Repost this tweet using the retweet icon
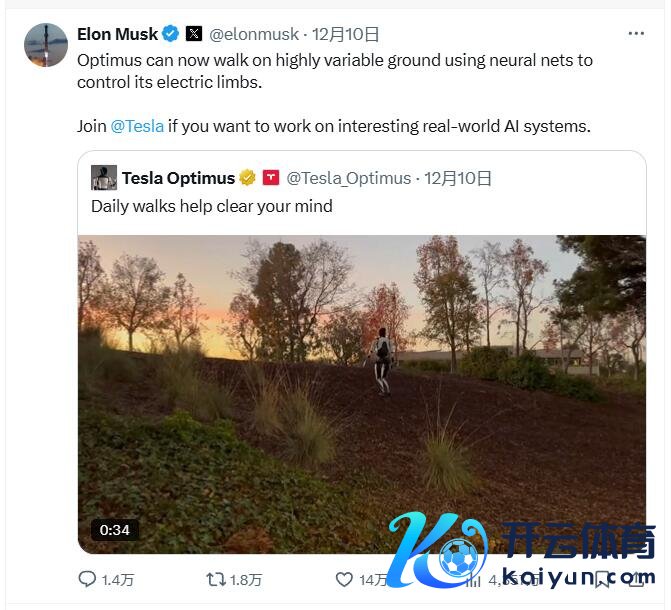Viewport: 671px width, 610px height. click(x=215, y=579)
